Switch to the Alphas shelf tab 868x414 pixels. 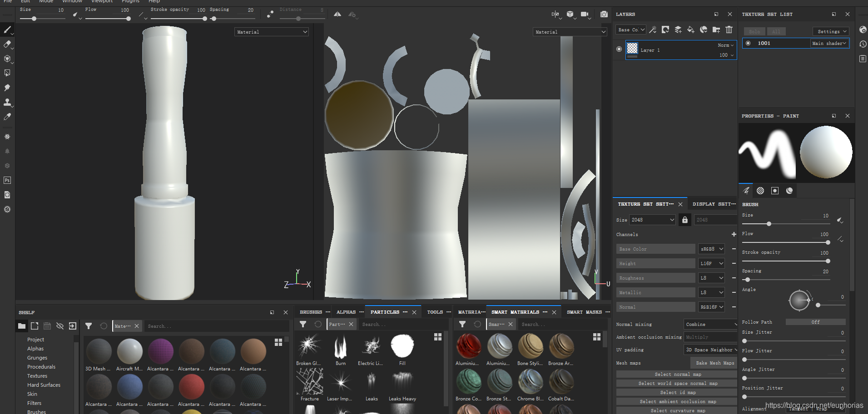tap(346, 312)
